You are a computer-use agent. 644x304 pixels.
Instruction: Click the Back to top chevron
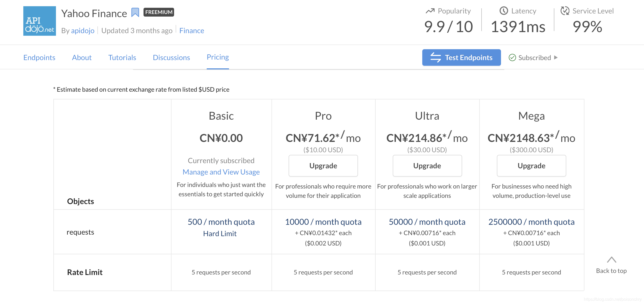tap(611, 260)
